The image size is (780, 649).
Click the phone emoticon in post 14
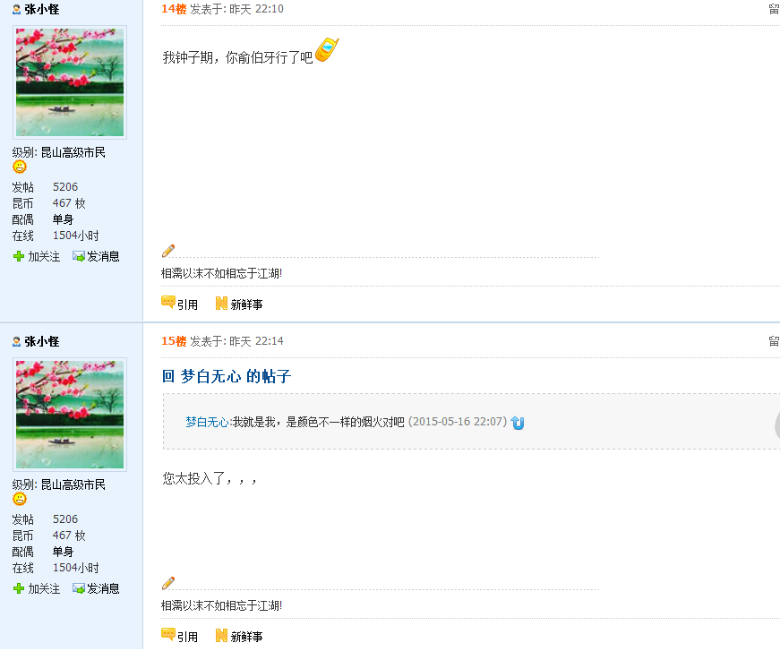coord(327,50)
